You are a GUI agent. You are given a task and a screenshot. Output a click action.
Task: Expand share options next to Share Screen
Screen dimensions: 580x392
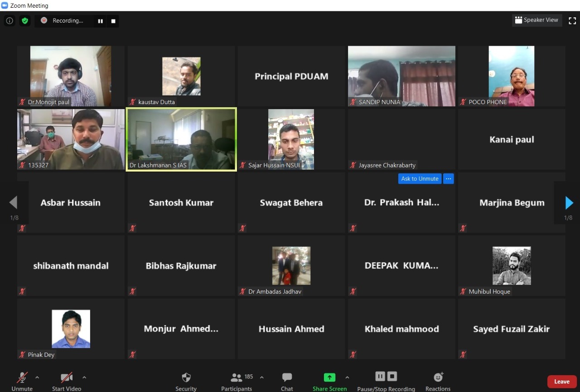347,377
